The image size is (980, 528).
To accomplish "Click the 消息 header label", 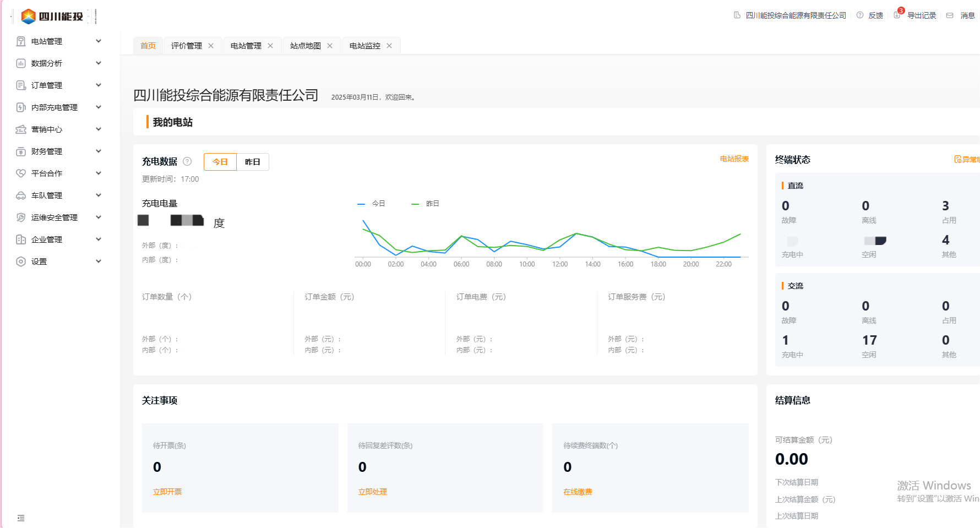I will [x=968, y=15].
